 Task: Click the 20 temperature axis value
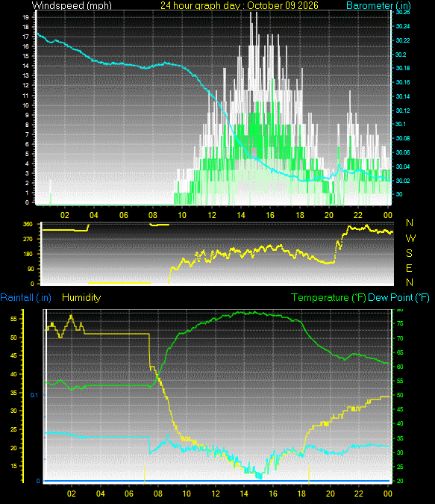point(400,481)
